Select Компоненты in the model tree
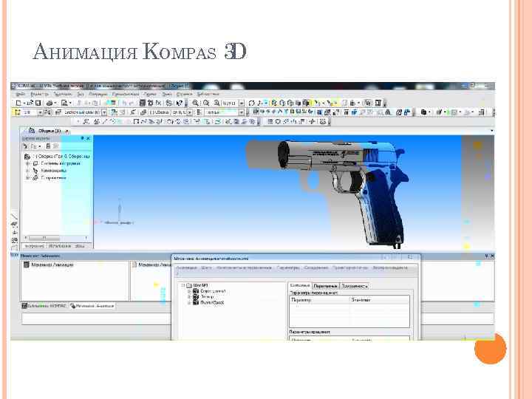532x399 pixels. (53, 171)
